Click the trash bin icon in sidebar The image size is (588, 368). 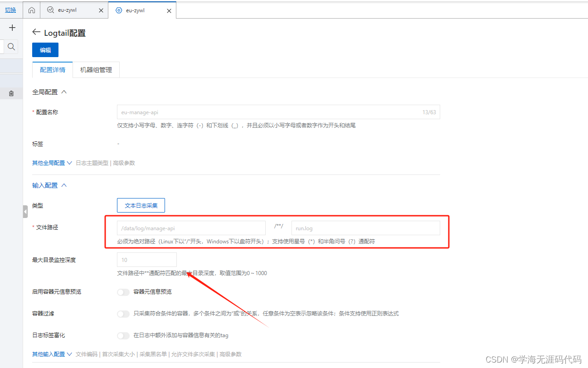tap(11, 93)
